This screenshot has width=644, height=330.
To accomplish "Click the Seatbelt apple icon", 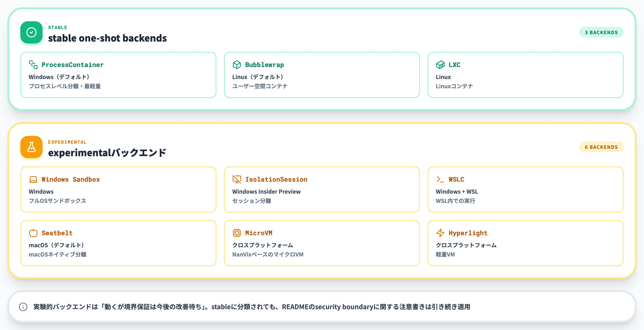I will click(33, 233).
